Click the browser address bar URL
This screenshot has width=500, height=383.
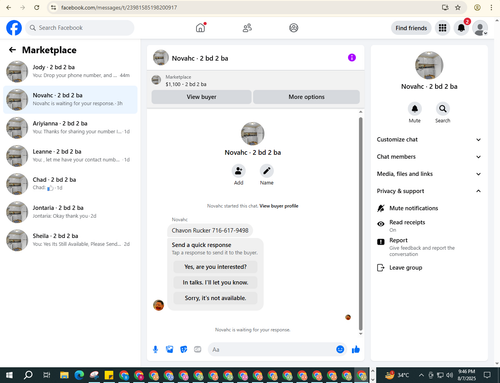(x=119, y=7)
